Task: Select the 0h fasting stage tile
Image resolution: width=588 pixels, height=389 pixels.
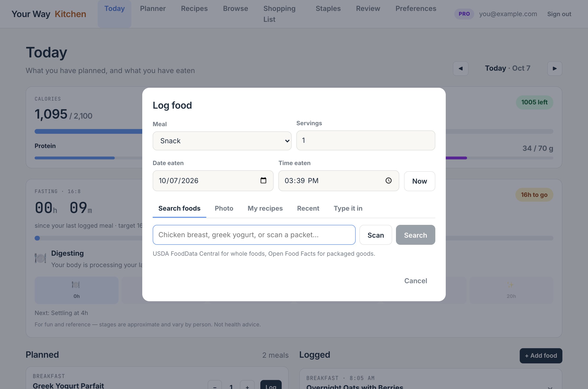Action: coord(76,290)
